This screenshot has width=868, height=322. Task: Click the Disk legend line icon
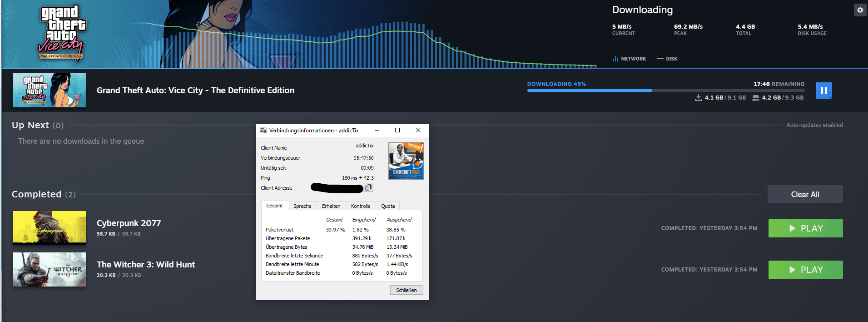click(660, 59)
